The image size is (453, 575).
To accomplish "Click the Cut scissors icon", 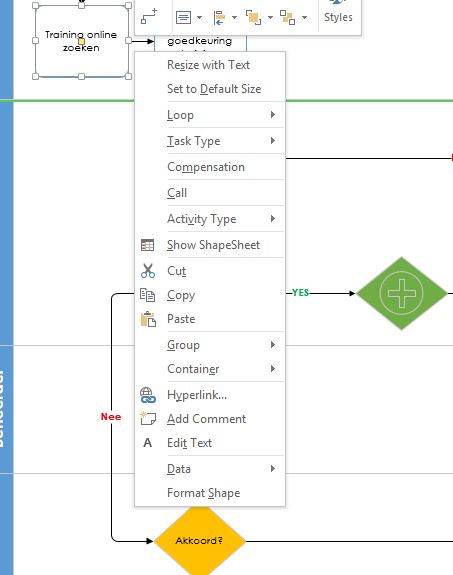I will [148, 271].
